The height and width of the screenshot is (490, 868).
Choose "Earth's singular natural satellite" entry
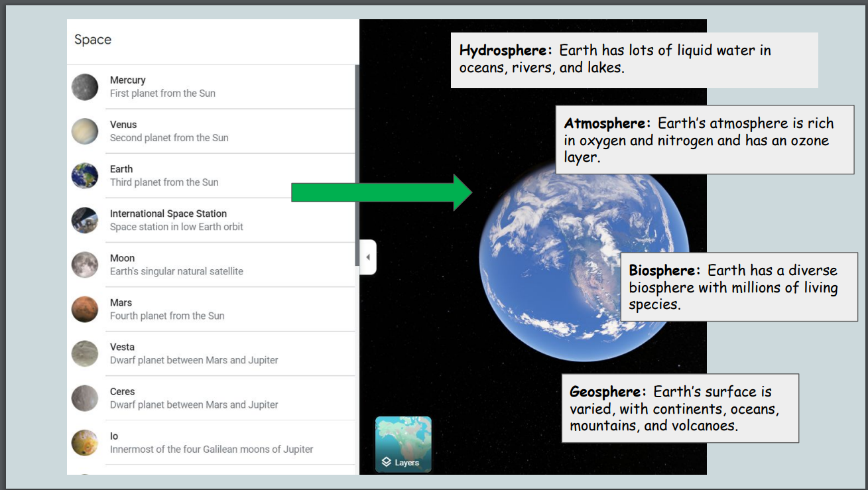click(x=176, y=271)
